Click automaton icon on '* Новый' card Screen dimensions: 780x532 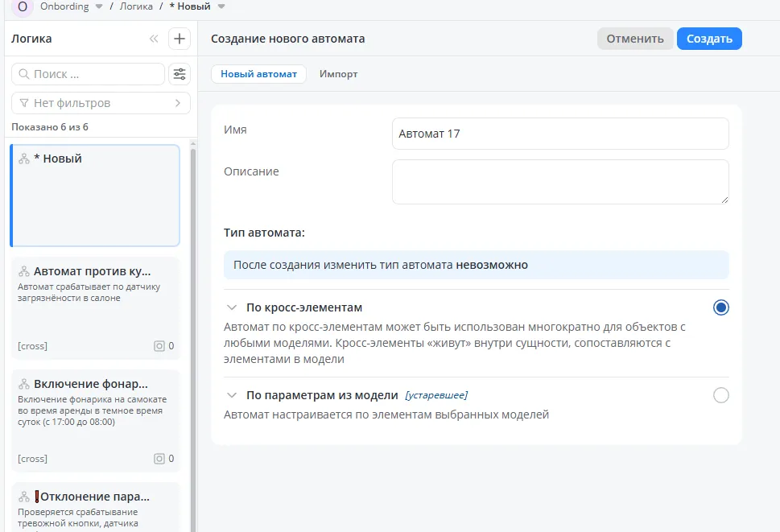[x=24, y=159]
